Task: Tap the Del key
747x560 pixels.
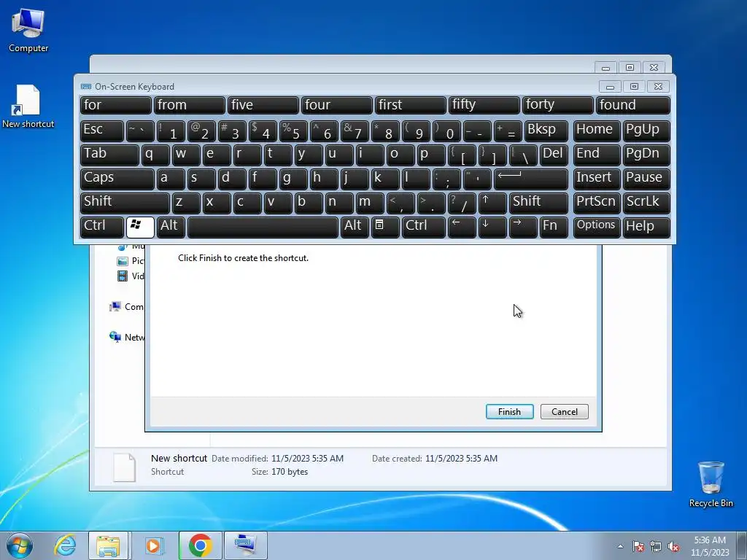Action: [554, 155]
